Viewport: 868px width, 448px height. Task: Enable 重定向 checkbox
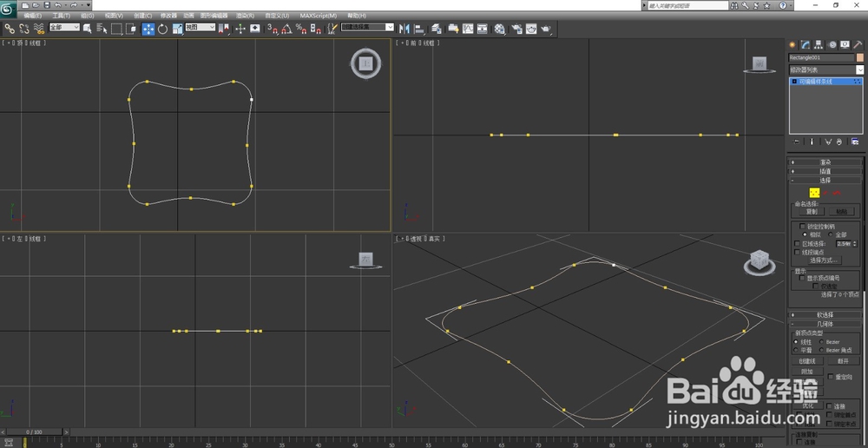click(x=831, y=377)
